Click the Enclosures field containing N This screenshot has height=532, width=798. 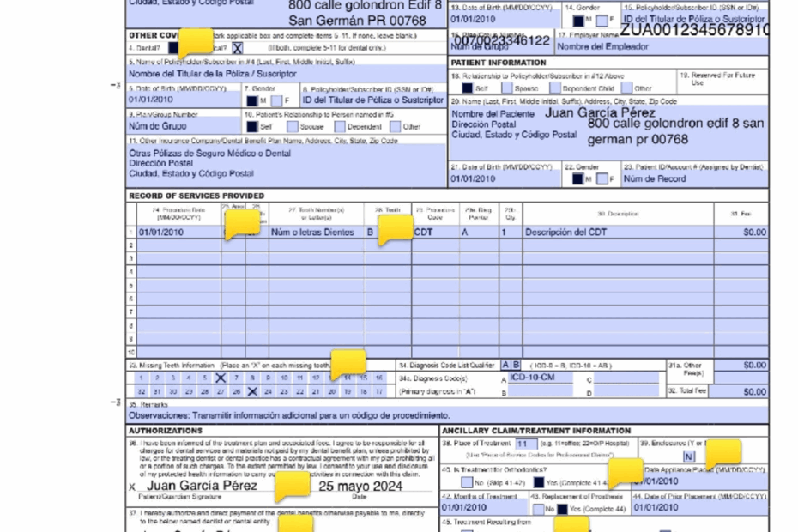coord(690,457)
